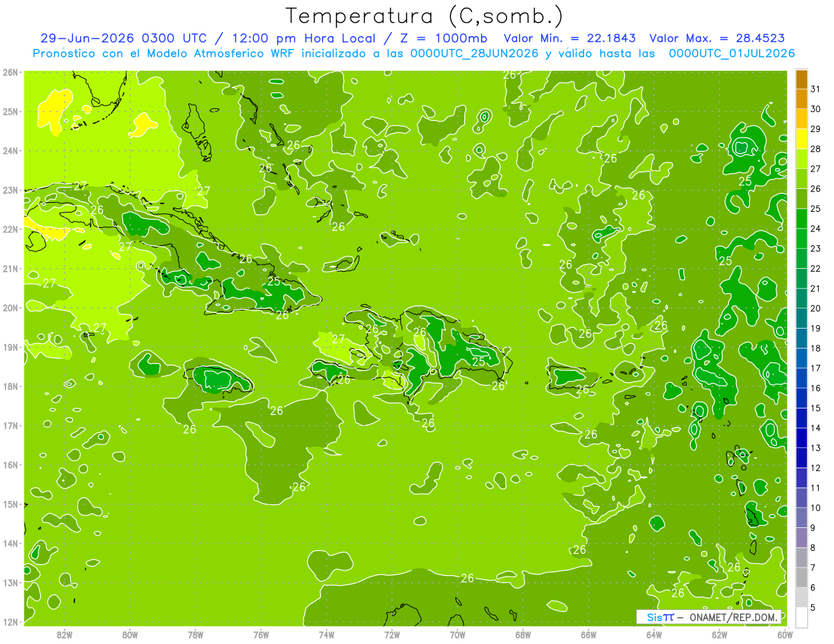Click the 'Valor Min. = 22.1843' readout
The width and height of the screenshot is (834, 644).
tap(569, 38)
